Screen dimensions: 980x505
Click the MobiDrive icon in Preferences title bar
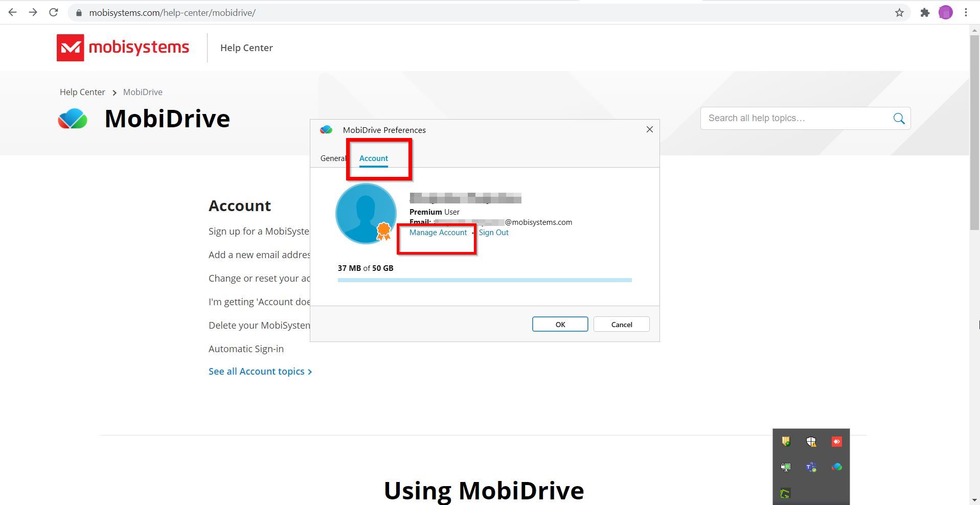(x=326, y=130)
